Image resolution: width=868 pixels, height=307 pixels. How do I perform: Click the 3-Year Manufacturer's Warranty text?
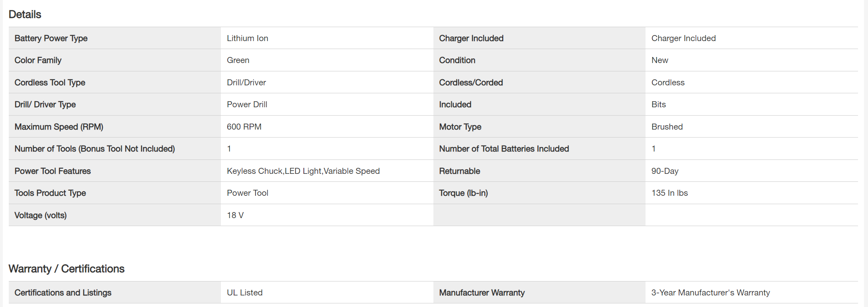point(711,293)
